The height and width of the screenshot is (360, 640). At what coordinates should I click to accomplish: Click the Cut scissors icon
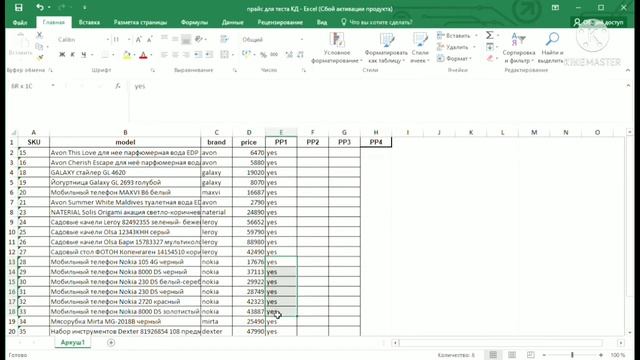[x=40, y=36]
